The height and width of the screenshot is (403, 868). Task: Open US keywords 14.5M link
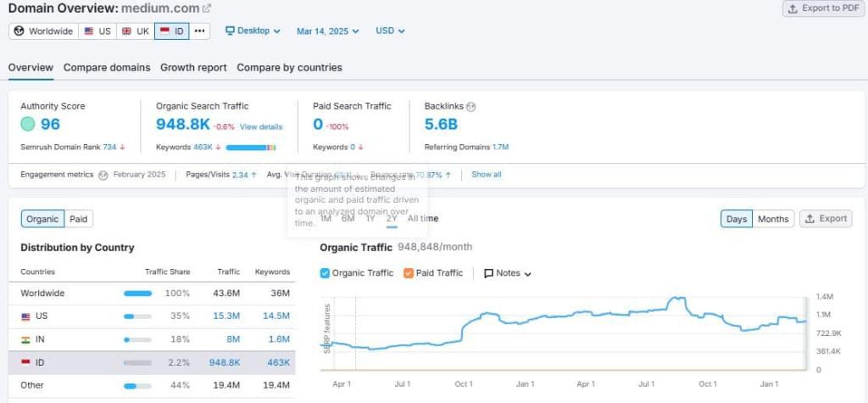click(x=275, y=316)
